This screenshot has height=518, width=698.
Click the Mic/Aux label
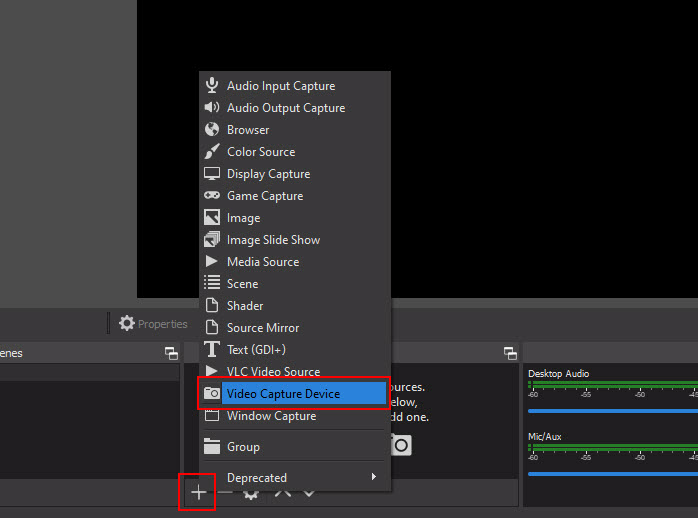pos(544,437)
